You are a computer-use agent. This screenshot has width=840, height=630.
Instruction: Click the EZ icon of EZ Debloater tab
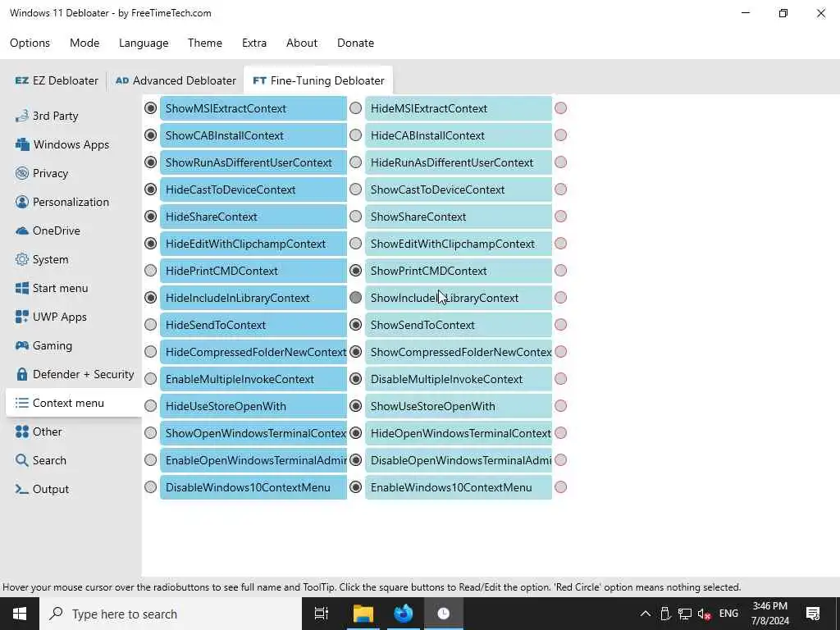(21, 80)
